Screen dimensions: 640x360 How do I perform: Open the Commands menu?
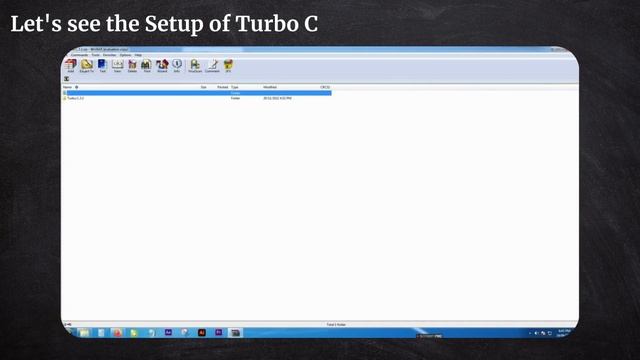79,55
